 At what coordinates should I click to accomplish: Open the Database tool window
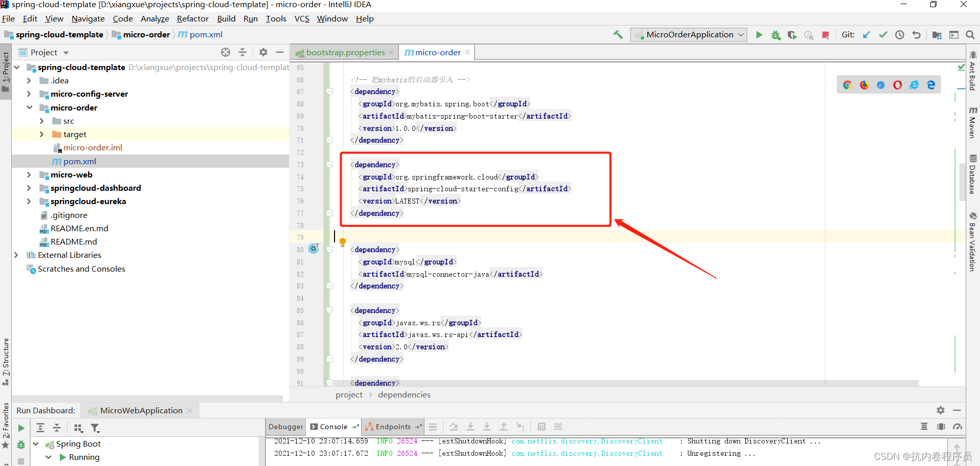coord(973,174)
